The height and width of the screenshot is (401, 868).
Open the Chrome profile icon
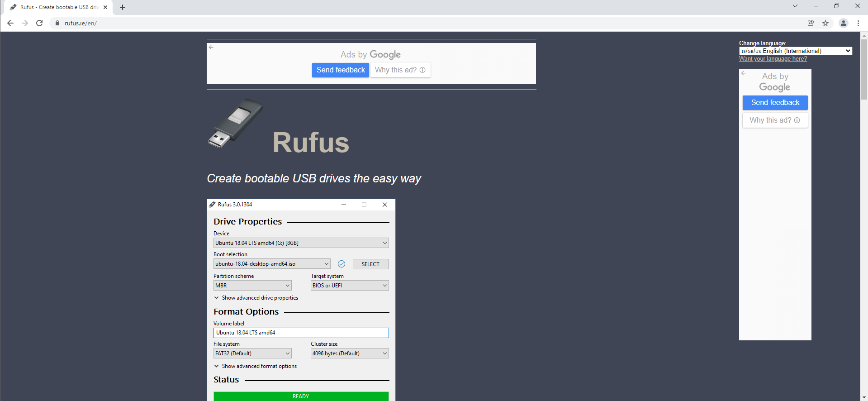click(844, 23)
